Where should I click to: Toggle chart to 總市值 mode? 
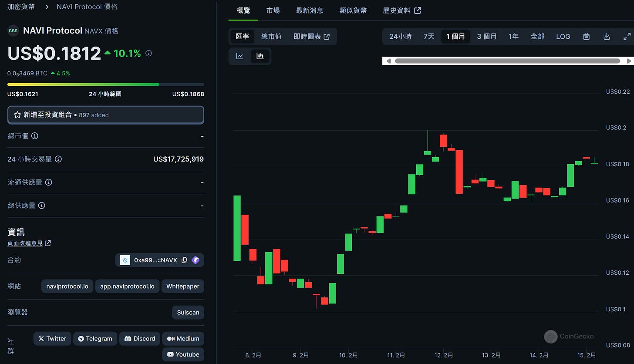tap(271, 37)
